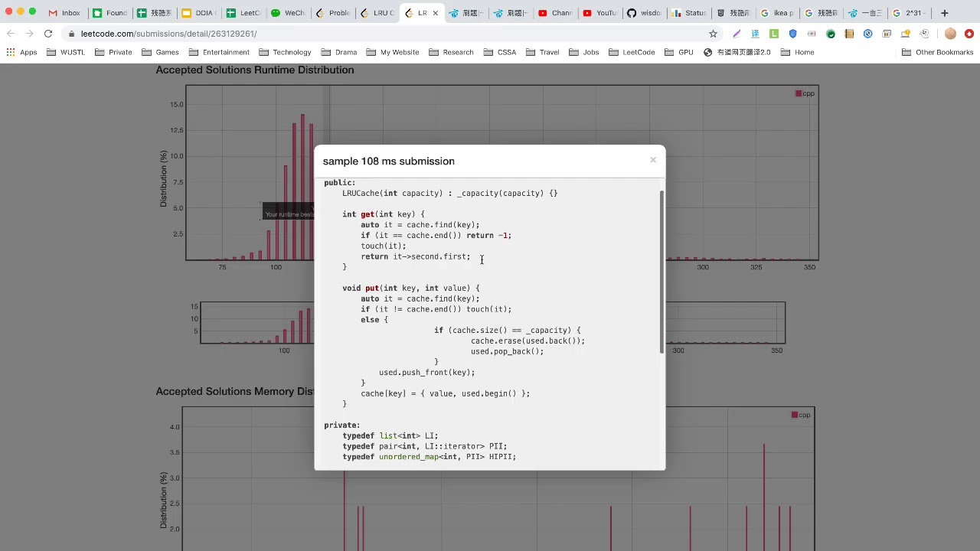Close the sample 108 ms submission dialog
Viewport: 980px width, 551px height.
[x=653, y=160]
